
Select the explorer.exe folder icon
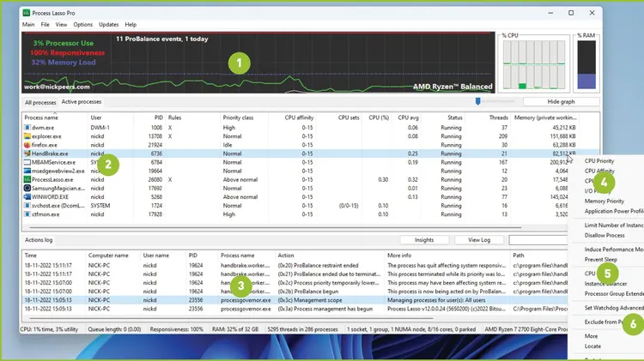pyautogui.click(x=27, y=136)
